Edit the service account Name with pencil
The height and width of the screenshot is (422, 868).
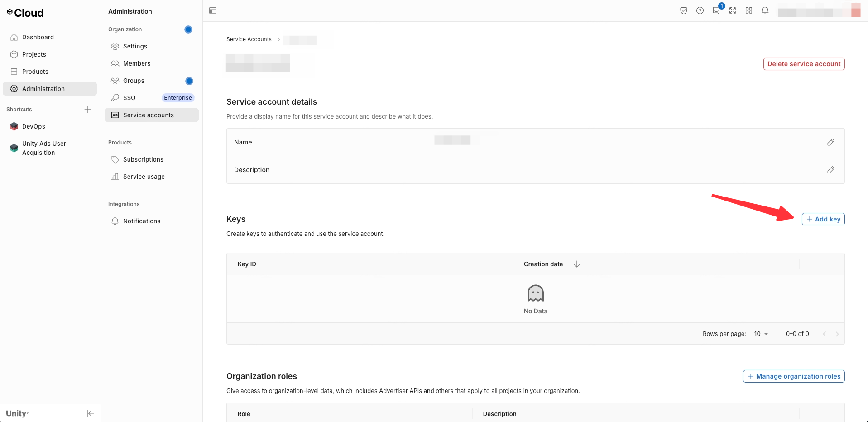pos(831,142)
